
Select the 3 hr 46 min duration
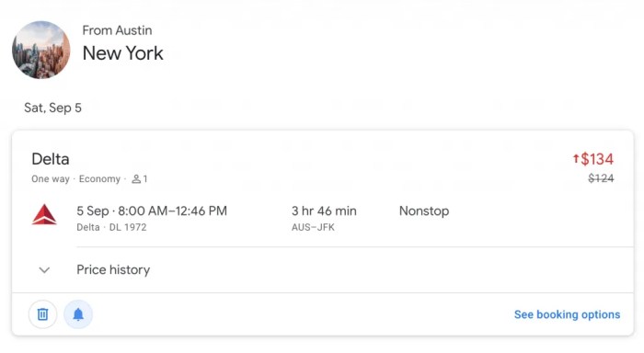[x=324, y=211]
